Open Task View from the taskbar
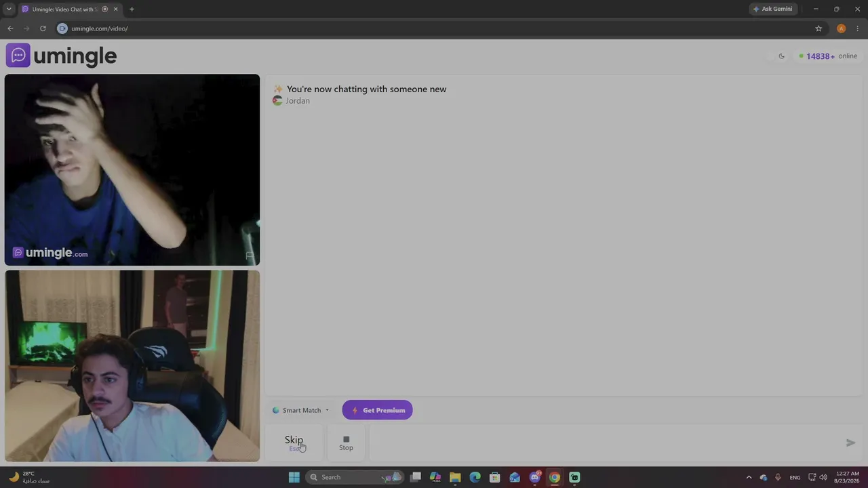The height and width of the screenshot is (488, 868). coord(416,477)
